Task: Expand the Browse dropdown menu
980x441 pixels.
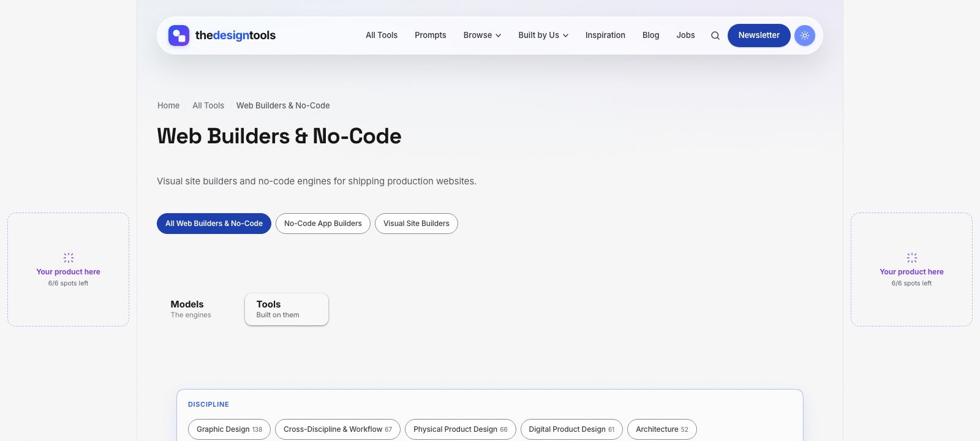Action: (482, 36)
